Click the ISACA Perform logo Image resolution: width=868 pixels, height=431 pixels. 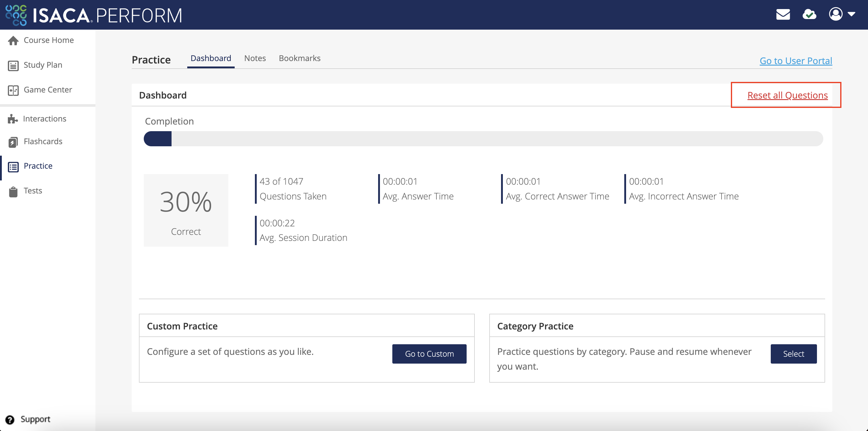pyautogui.click(x=94, y=15)
